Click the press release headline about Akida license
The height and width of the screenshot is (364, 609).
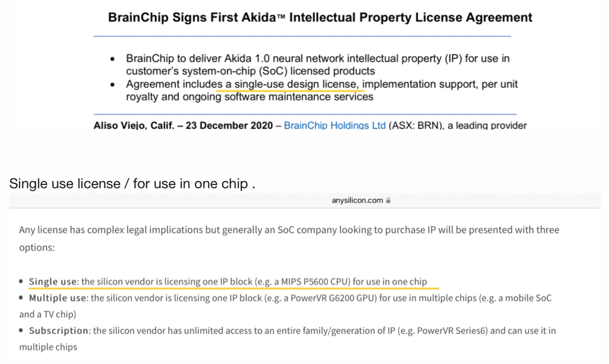(x=320, y=17)
